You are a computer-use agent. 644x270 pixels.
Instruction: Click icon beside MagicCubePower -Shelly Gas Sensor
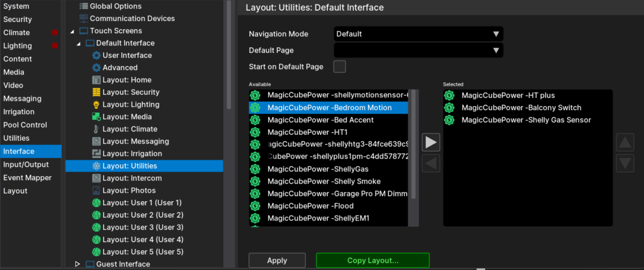pos(449,120)
